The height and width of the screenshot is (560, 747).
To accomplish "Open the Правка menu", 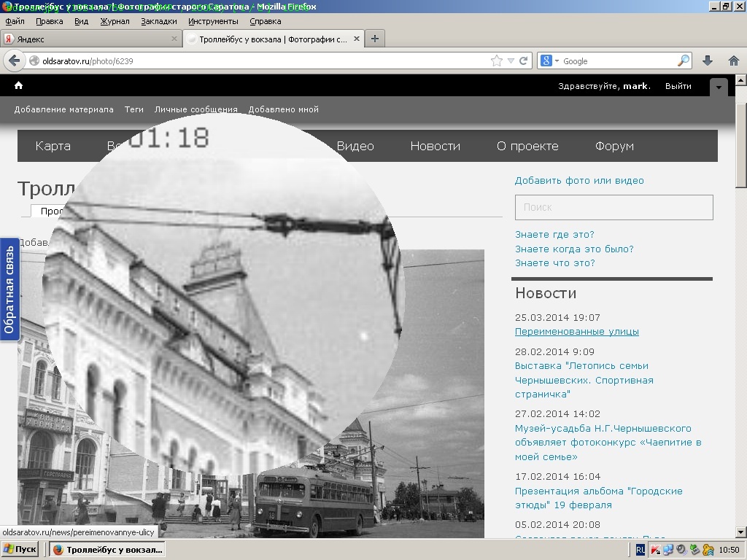I will point(50,21).
